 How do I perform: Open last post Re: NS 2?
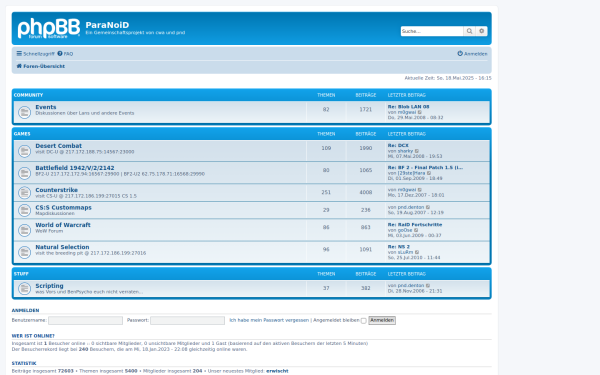[x=399, y=247]
